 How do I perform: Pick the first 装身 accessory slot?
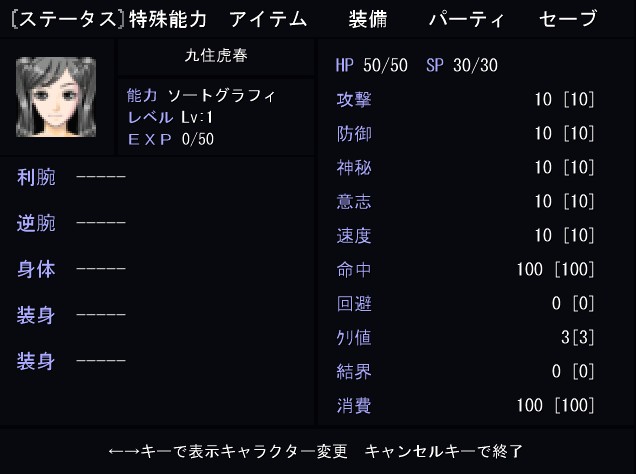(71, 315)
